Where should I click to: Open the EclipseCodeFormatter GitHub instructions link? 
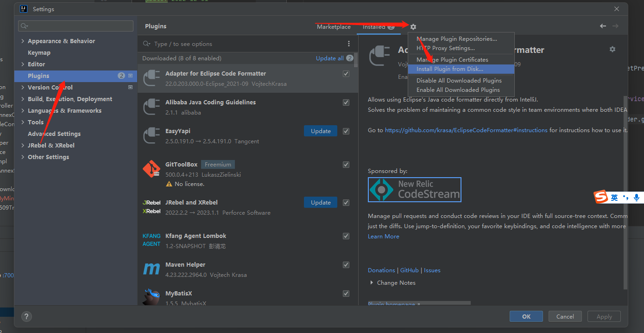(x=466, y=130)
